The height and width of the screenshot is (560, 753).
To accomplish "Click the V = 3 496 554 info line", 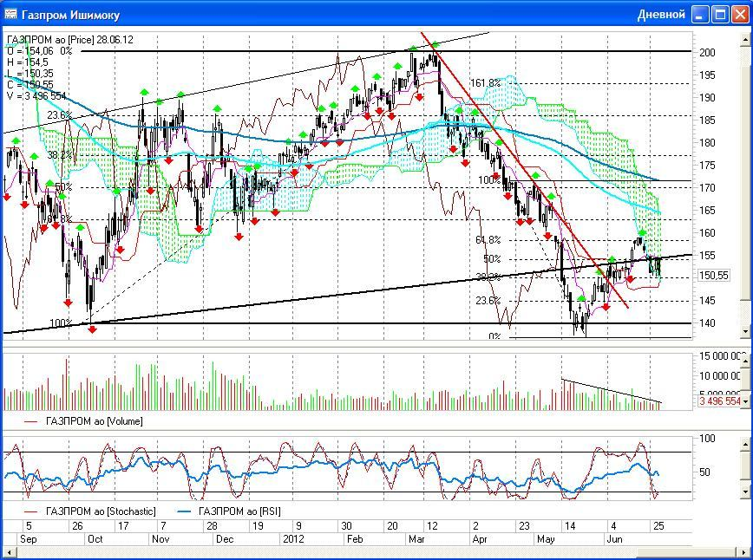I will 36,96.
